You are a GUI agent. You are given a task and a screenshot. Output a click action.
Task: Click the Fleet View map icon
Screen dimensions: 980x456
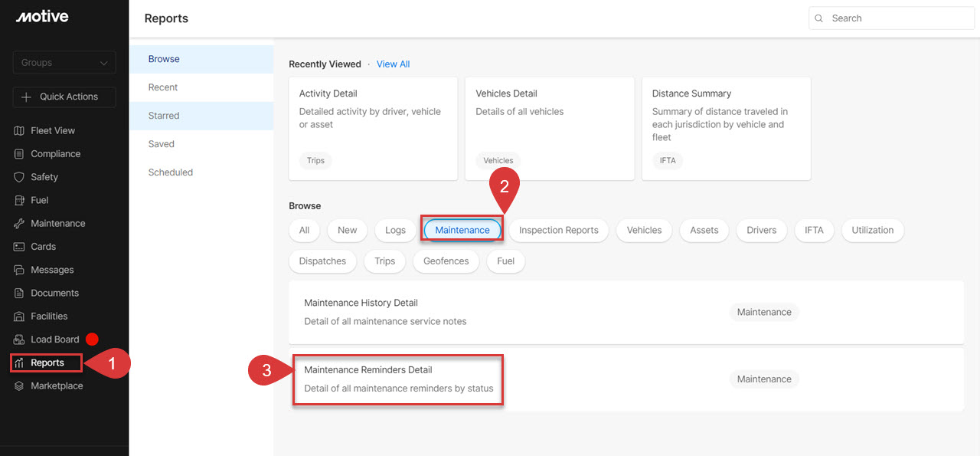(20, 131)
